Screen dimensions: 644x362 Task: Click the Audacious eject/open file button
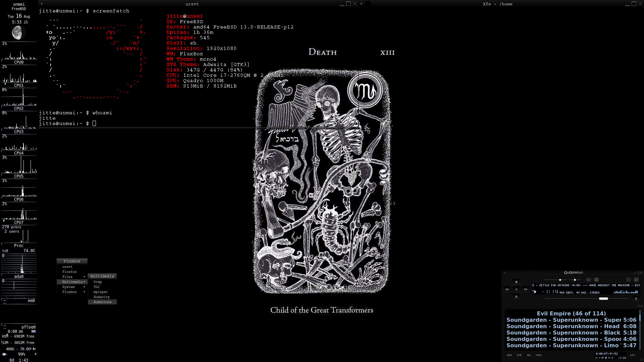pos(636,298)
